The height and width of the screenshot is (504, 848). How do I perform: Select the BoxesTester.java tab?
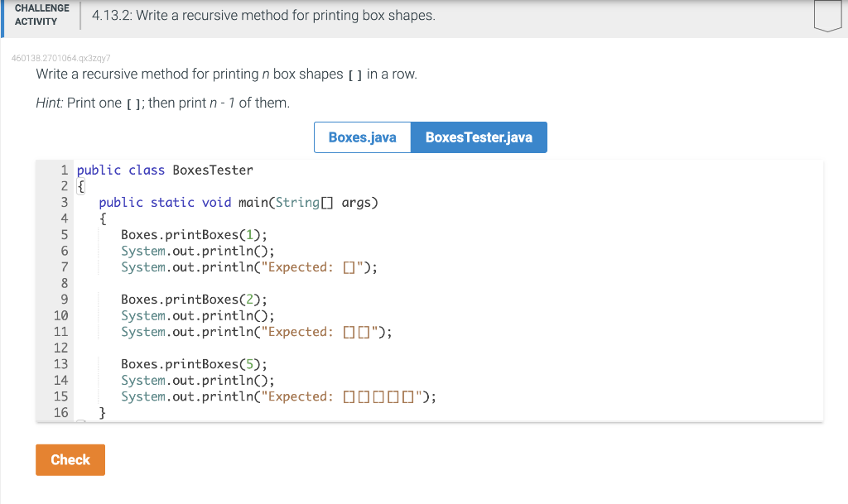(x=479, y=137)
